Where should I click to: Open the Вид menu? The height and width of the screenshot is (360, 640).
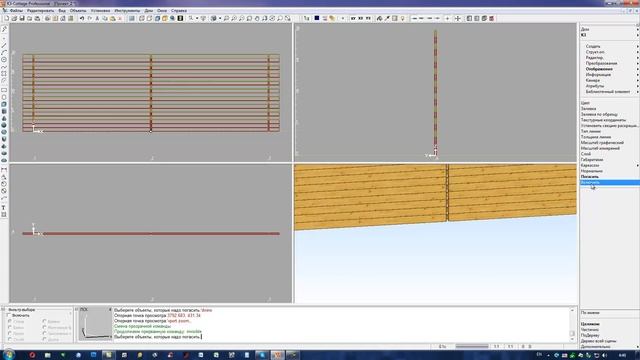point(62,10)
